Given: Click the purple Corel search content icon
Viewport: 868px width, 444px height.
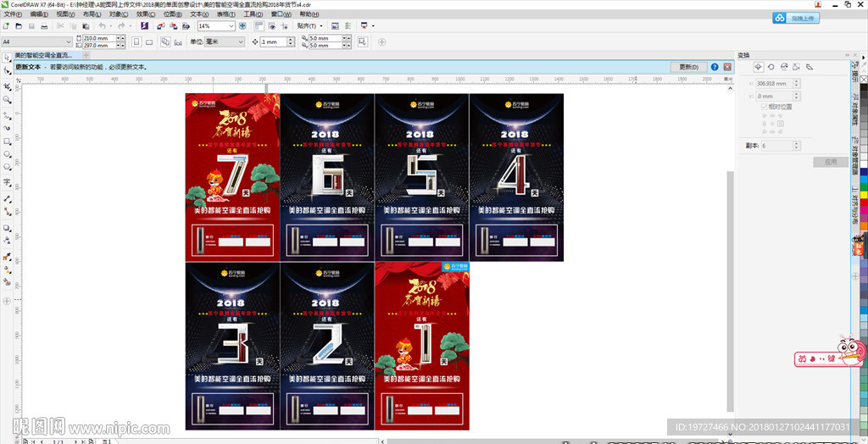Looking at the screenshot, I should (144, 25).
